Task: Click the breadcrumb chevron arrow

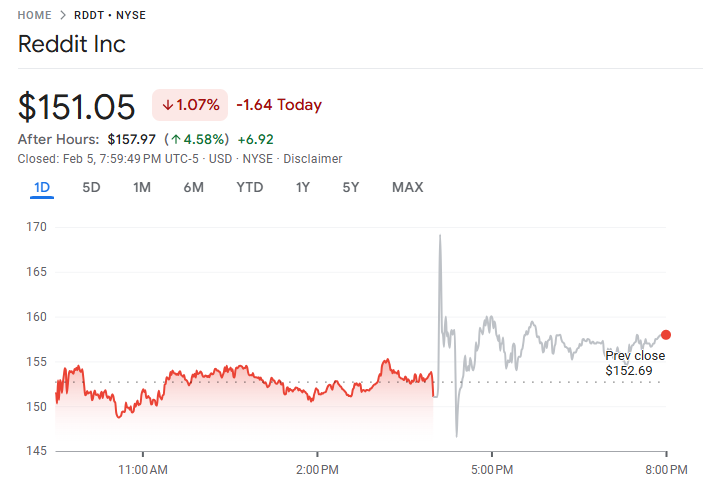Action: tap(62, 16)
